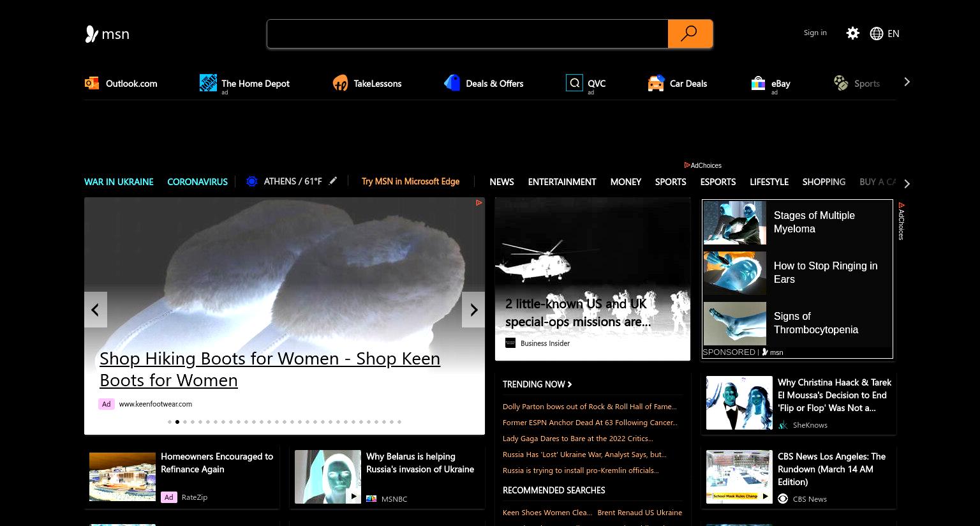Go to previous carousel slide
Screen dimensions: 980x526
tap(96, 310)
